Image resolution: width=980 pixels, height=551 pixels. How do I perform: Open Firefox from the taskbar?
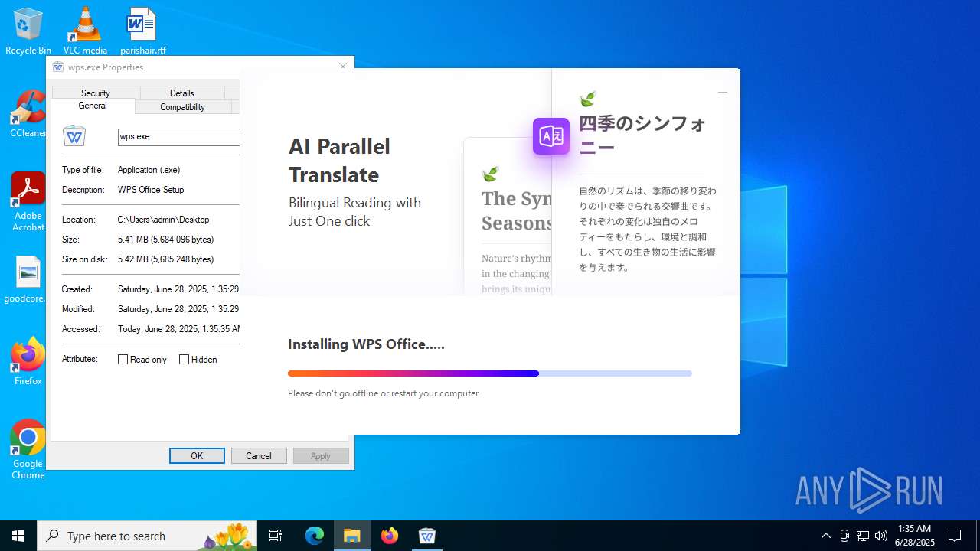point(390,536)
